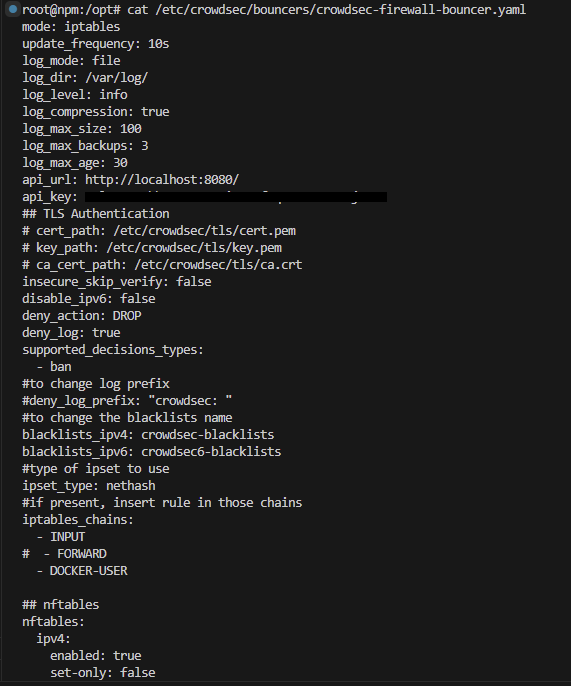This screenshot has height=686, width=571.
Task: Click the DOCKER-USER chain entry
Action: pyautogui.click(x=88, y=570)
